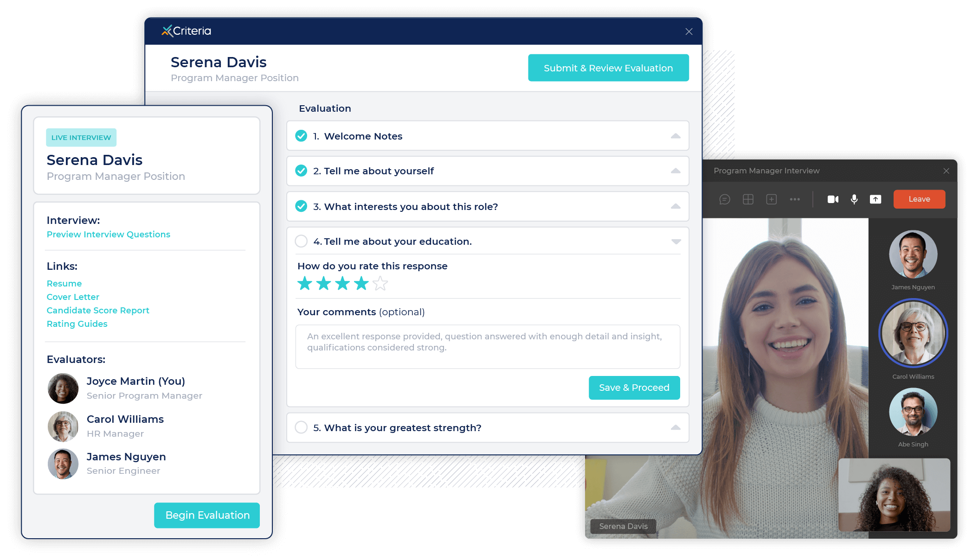Viewport: 972px width, 560px height.
Task: Click the screen share upload icon
Action: tap(875, 200)
